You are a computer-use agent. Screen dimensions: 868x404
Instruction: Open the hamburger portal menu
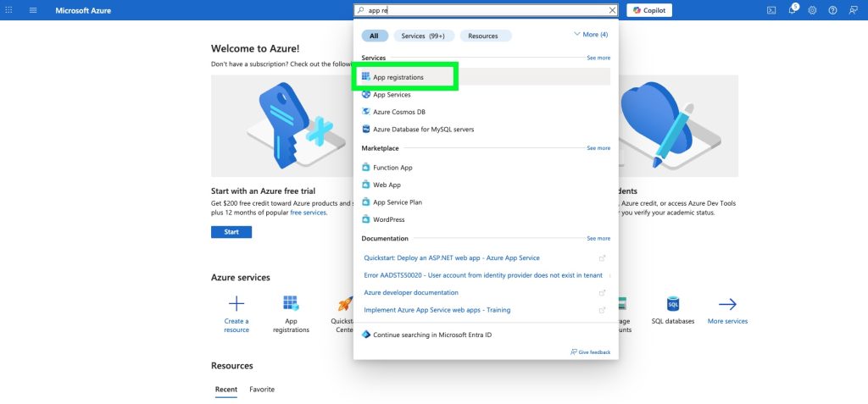tap(33, 10)
